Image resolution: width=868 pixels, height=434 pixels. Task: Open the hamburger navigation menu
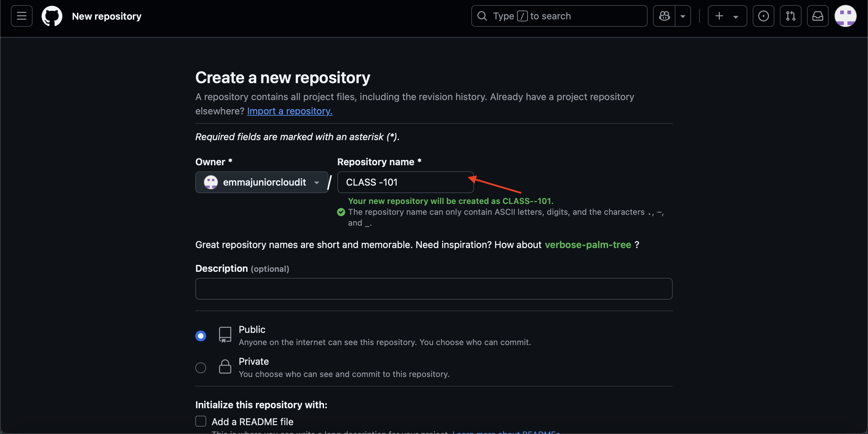22,16
